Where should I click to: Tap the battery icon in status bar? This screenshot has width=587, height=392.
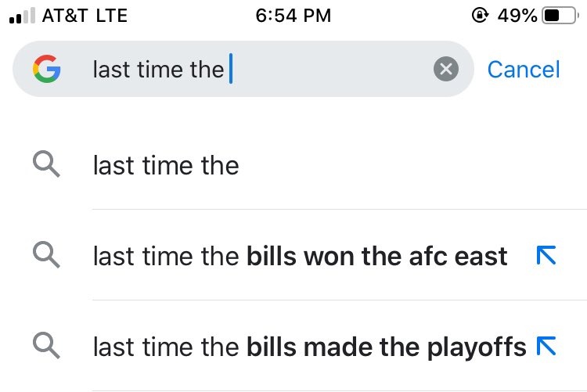tap(560, 16)
